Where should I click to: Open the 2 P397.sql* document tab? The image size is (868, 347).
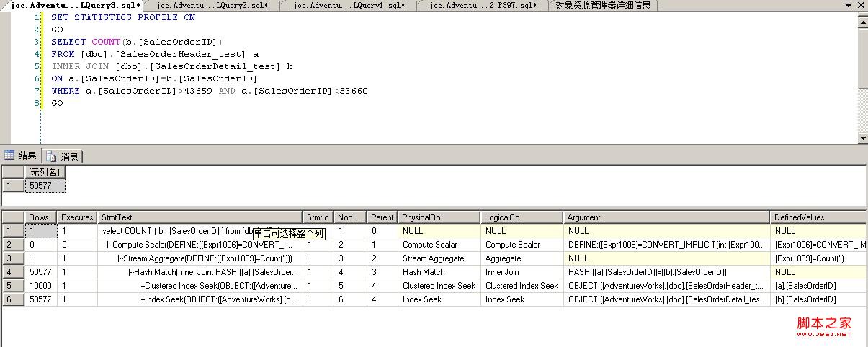coord(483,5)
